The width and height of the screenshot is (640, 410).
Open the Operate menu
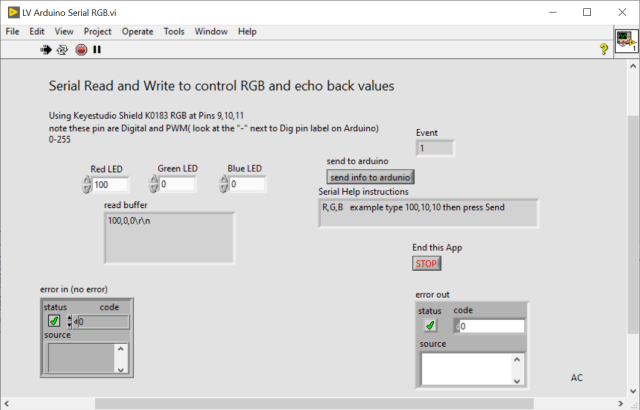click(138, 31)
